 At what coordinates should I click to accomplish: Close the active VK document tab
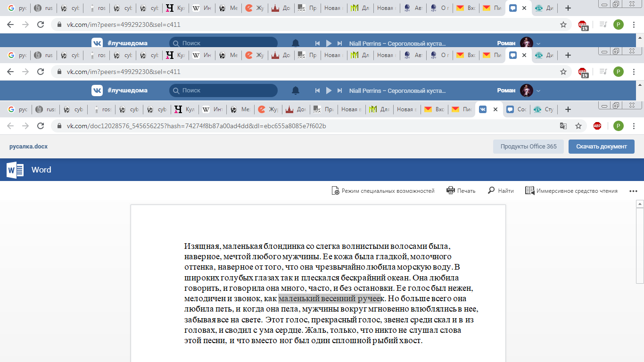[x=495, y=109]
